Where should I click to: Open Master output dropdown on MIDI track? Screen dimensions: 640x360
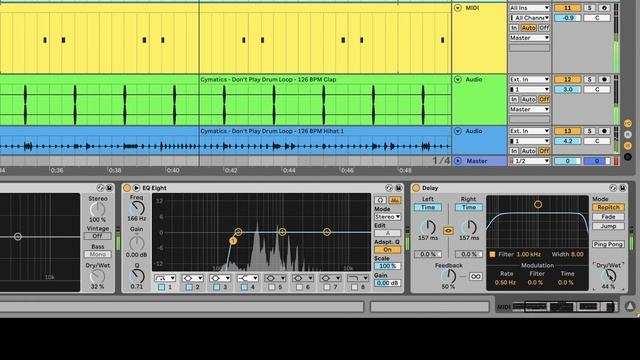[x=529, y=38]
